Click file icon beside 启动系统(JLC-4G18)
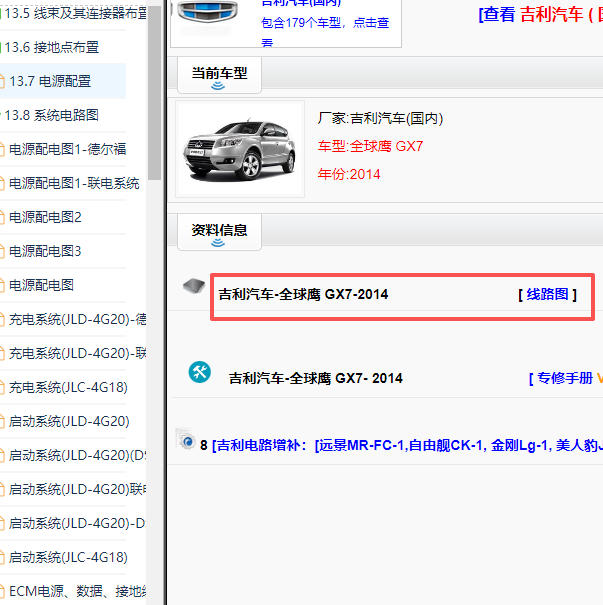The width and height of the screenshot is (603, 605). [2, 558]
